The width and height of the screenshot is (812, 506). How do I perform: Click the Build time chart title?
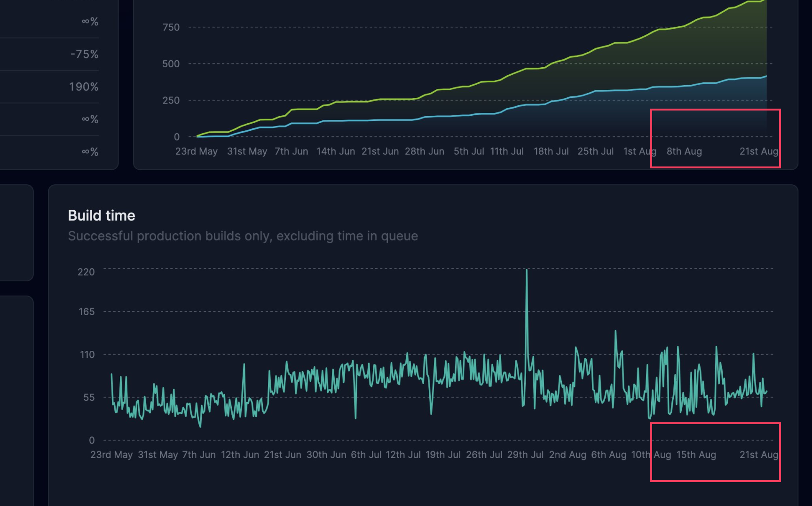[x=101, y=215]
